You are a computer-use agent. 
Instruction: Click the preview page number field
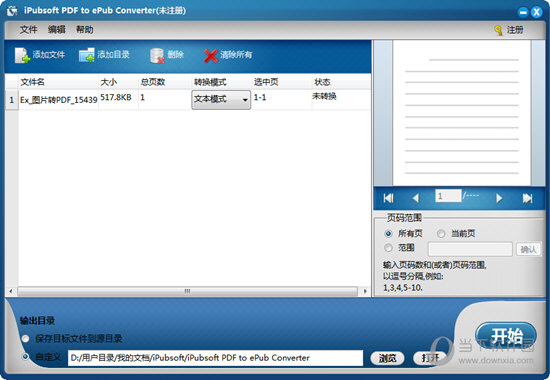[448, 196]
